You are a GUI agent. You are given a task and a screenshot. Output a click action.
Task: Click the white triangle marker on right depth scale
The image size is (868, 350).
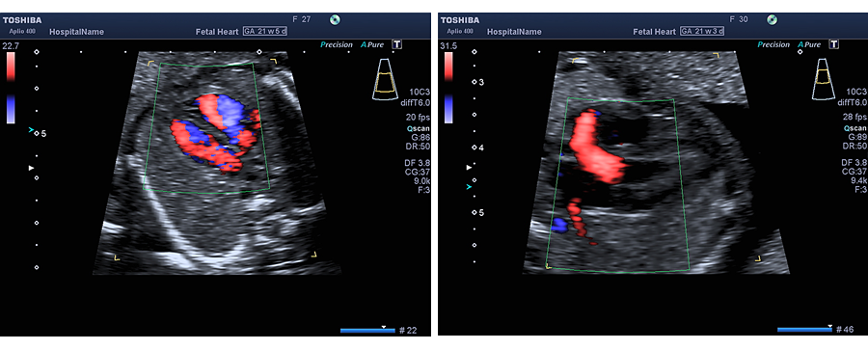pyautogui.click(x=469, y=167)
